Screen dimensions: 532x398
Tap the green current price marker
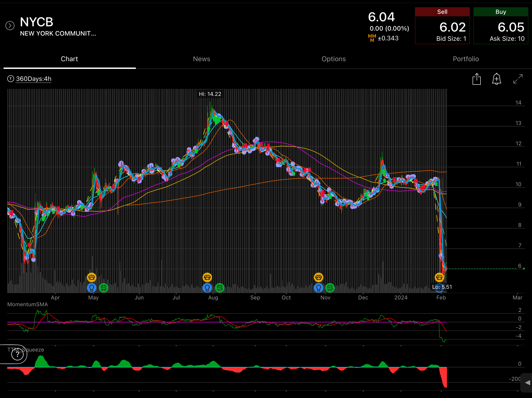click(x=524, y=269)
